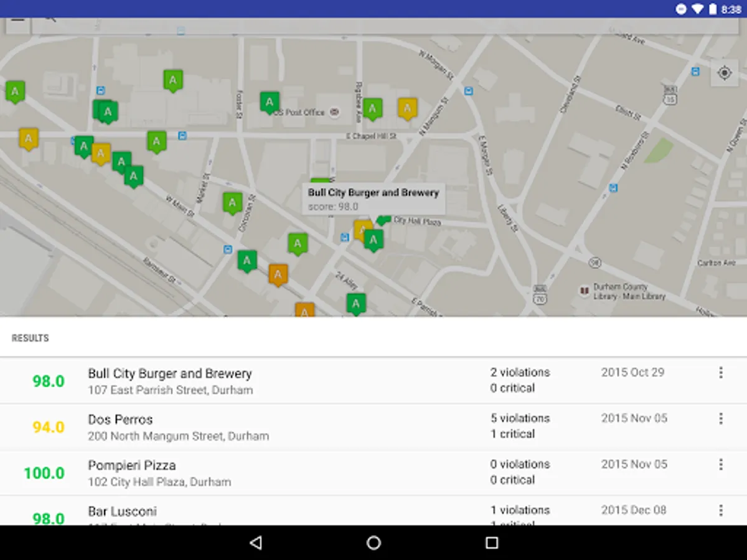Screen dimensions: 747x560
Task: Tap battery status icon
Action: (712, 9)
